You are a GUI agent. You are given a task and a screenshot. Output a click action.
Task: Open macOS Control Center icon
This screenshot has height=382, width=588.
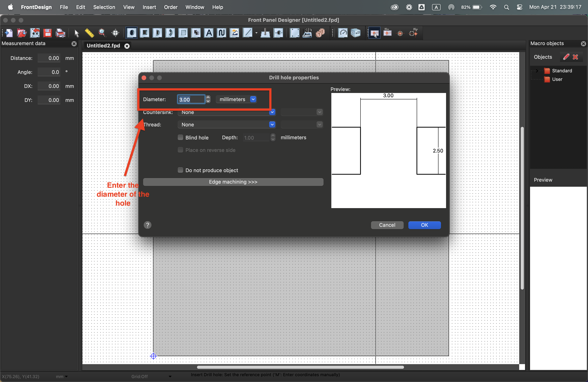pos(519,7)
